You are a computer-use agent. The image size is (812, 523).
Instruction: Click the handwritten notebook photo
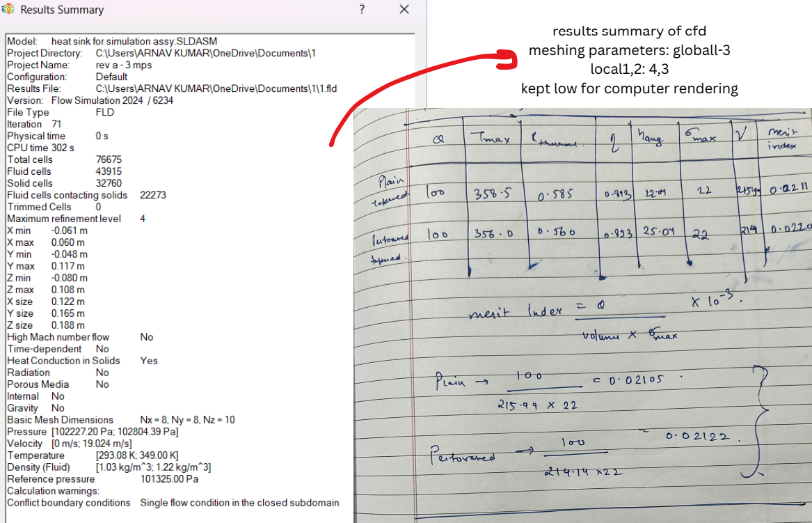click(x=582, y=315)
